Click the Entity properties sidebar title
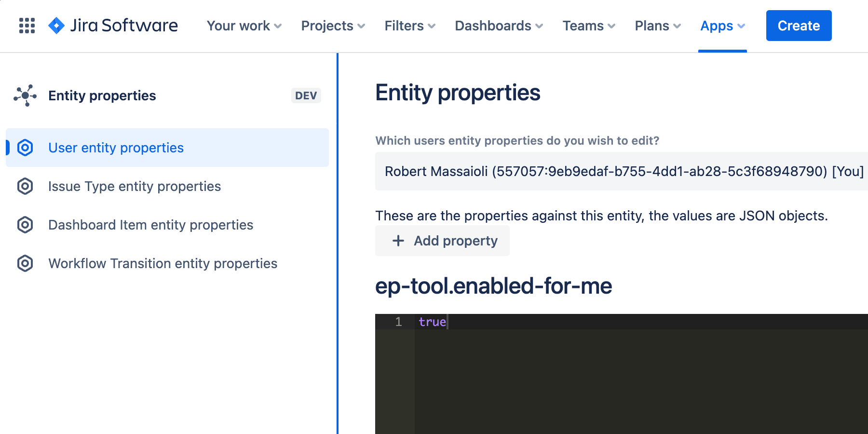 (102, 95)
